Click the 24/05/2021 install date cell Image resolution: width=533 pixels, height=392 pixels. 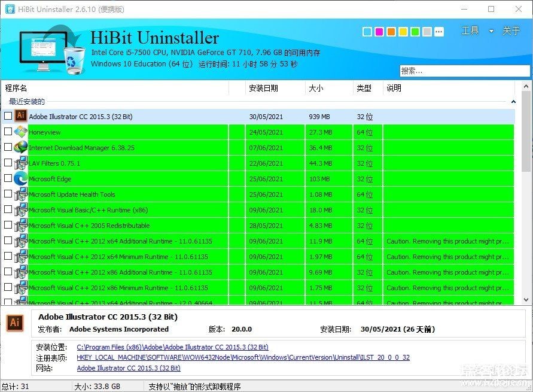pos(266,132)
